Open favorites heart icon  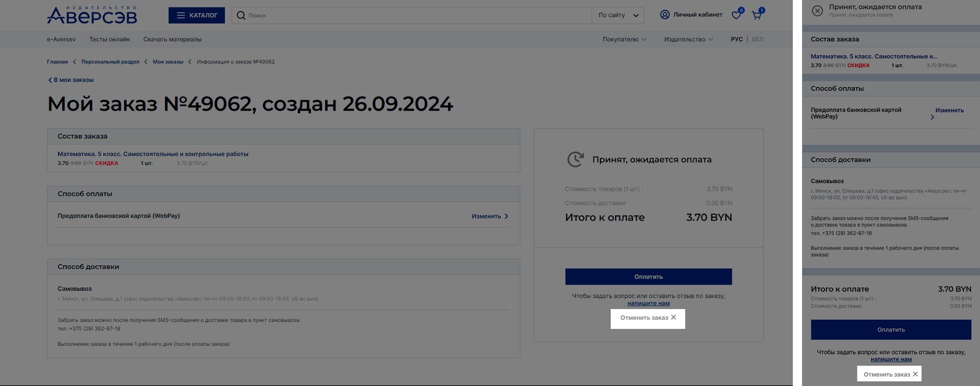[736, 15]
